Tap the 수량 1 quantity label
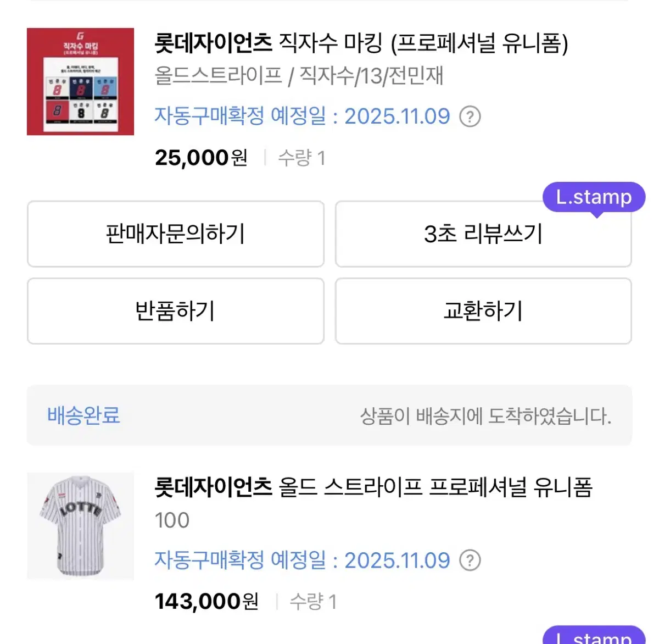Screen dimensions: 659x644 pos(301,158)
